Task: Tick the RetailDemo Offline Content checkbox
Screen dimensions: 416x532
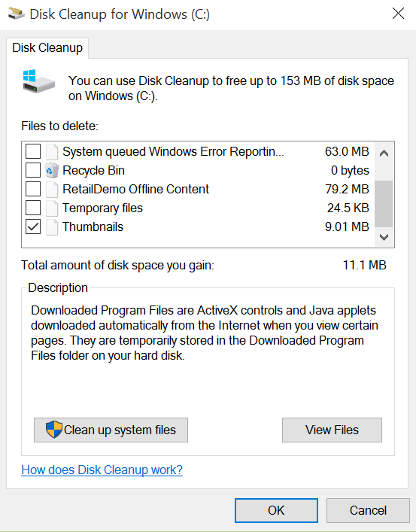Action: [33, 190]
